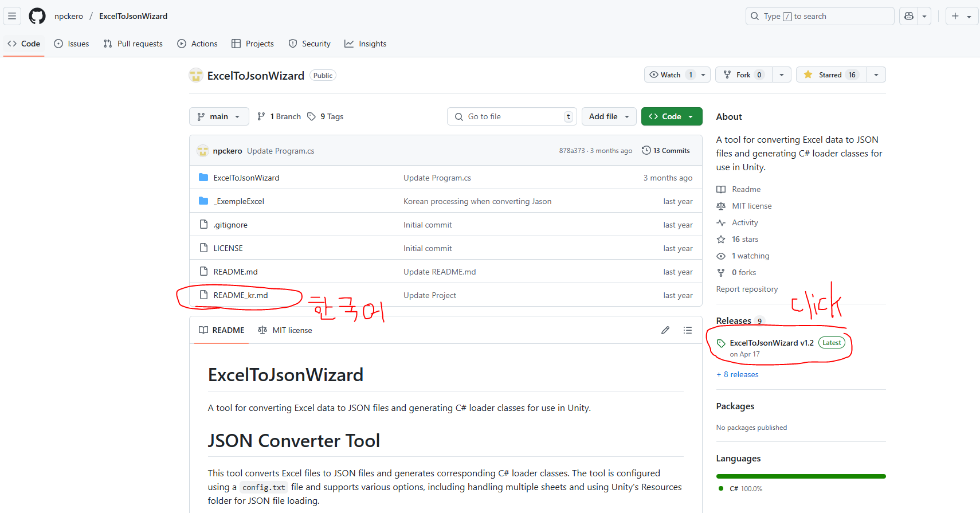This screenshot has height=513, width=980.
Task: Open latest commit message Update Program.cs
Action: pos(281,151)
